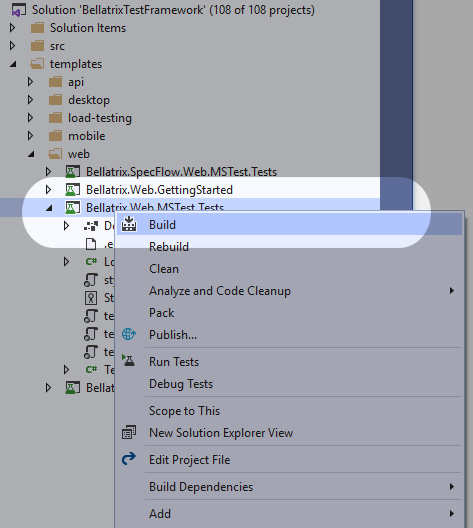Click the mobile folder icon

point(56,136)
